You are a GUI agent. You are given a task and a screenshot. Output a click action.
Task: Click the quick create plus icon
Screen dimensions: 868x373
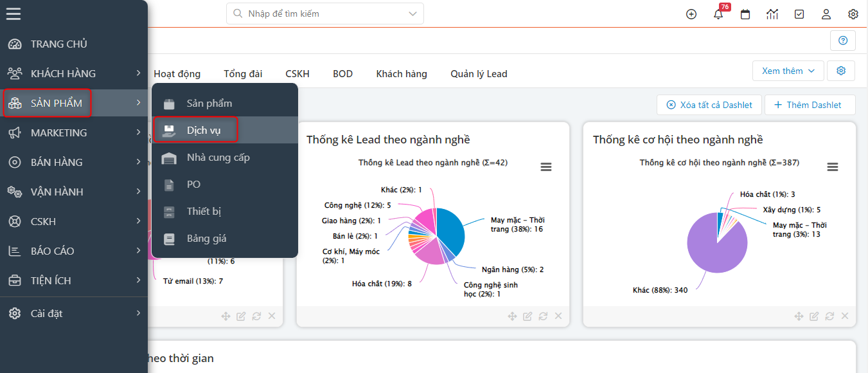click(x=691, y=14)
